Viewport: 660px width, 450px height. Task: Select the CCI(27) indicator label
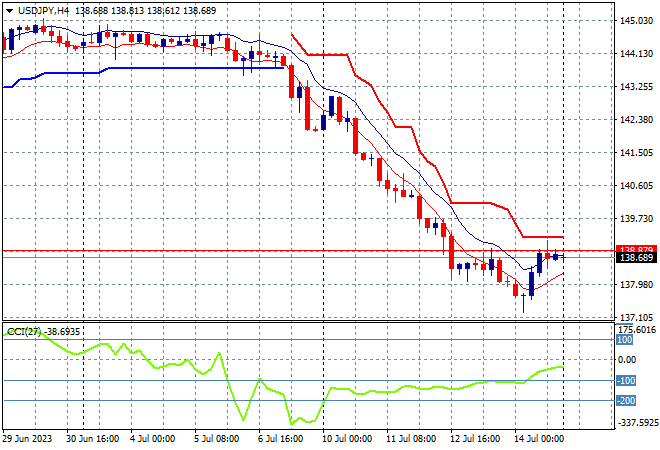pyautogui.click(x=24, y=332)
